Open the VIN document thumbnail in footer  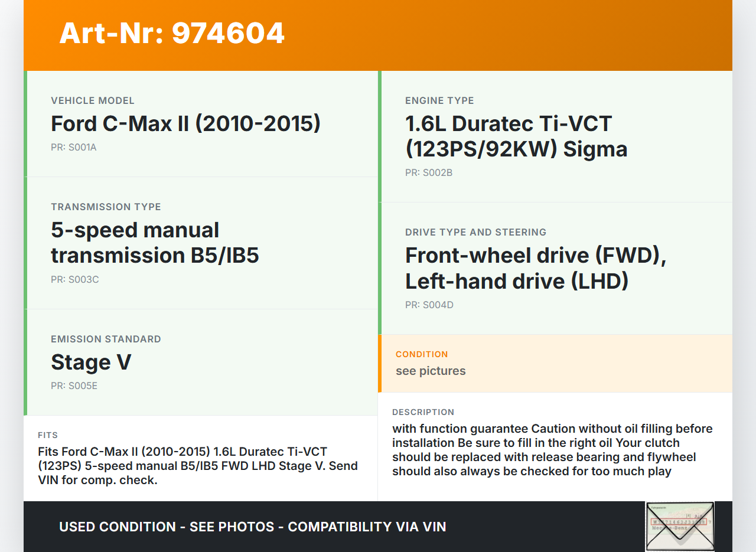click(680, 527)
